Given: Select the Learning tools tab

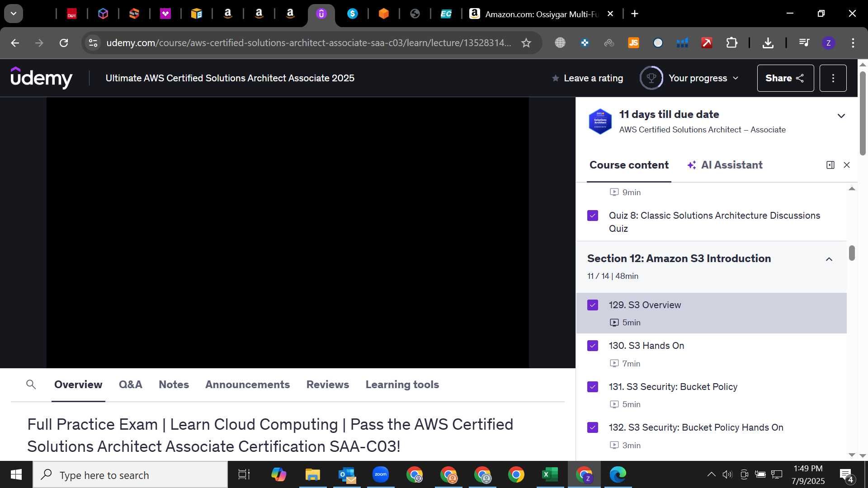Looking at the screenshot, I should pos(402,385).
